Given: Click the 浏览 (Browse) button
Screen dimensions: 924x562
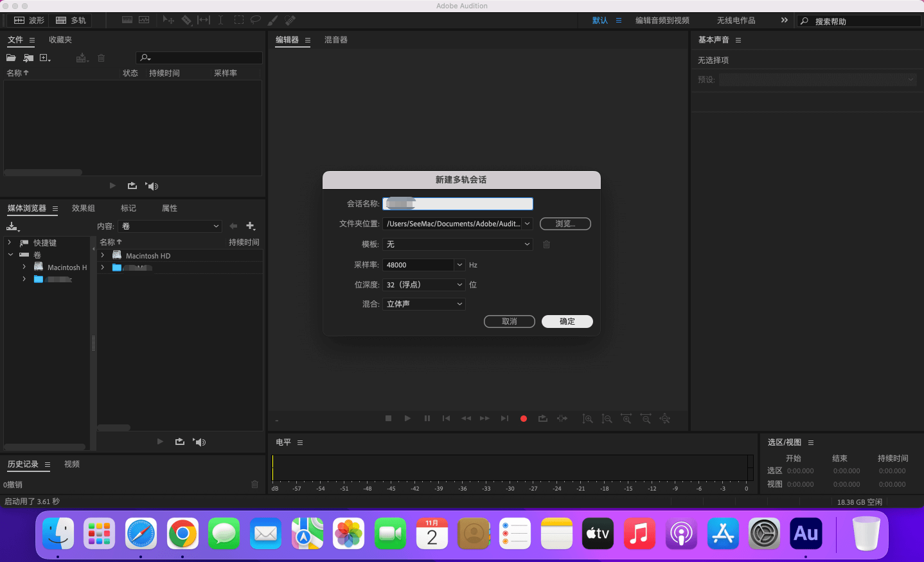Looking at the screenshot, I should (565, 224).
